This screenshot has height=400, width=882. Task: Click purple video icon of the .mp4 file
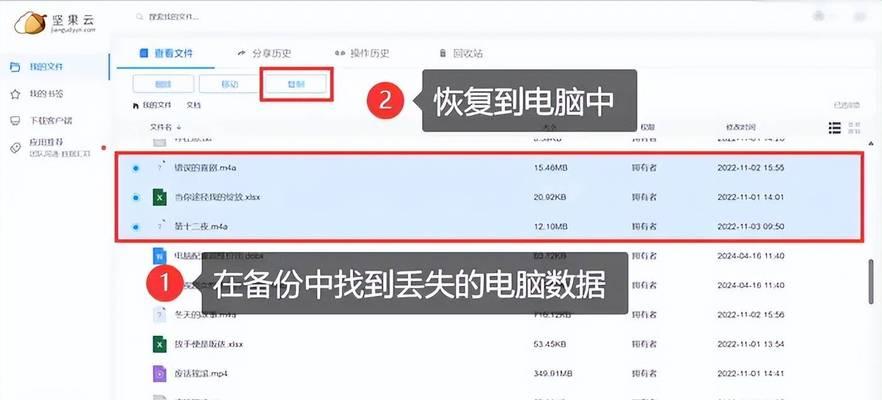[x=160, y=373]
